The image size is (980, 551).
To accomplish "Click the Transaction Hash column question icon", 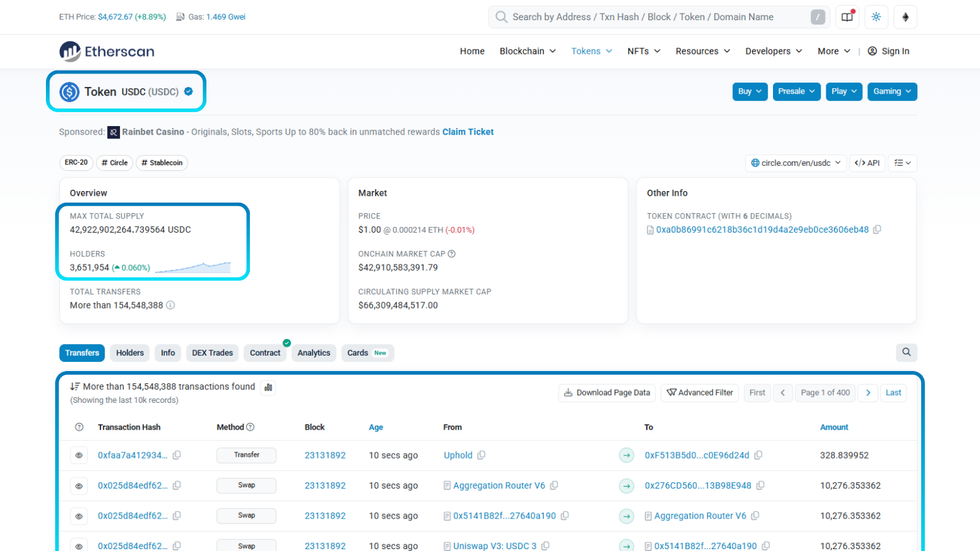I will click(79, 427).
